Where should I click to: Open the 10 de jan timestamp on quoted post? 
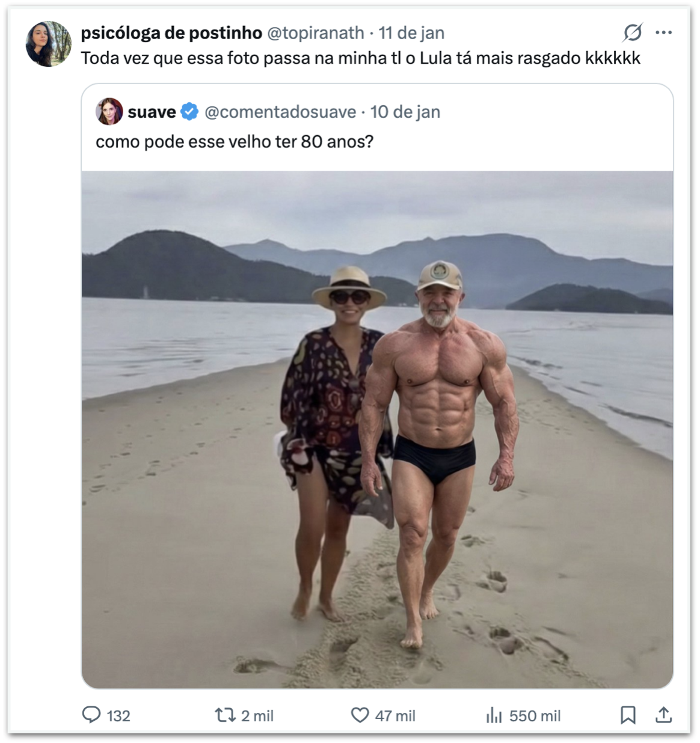pos(405,112)
